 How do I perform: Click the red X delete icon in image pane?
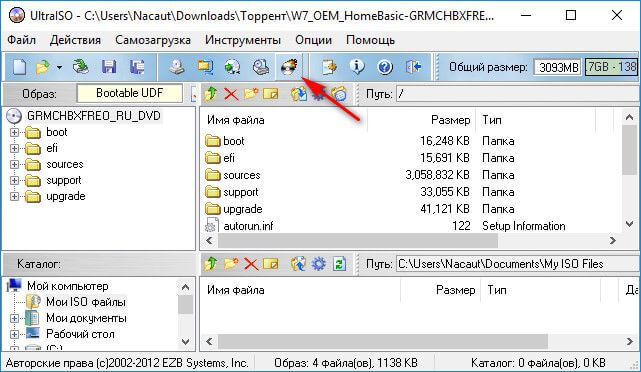coord(231,94)
